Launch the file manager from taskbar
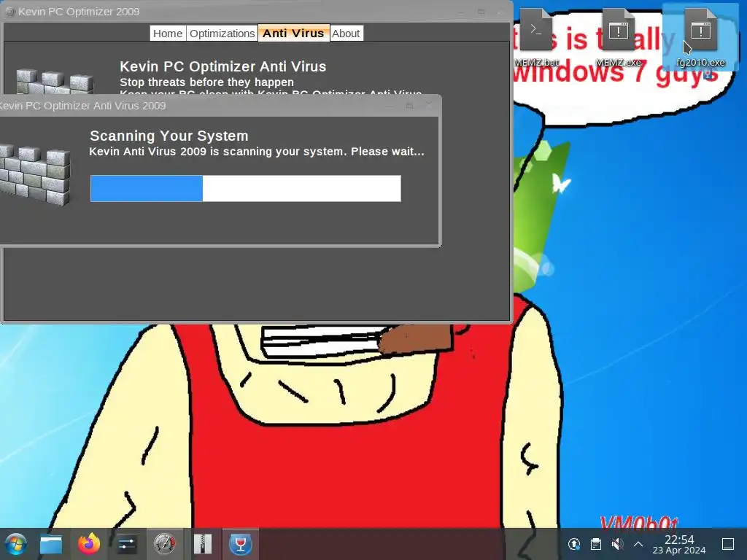 pyautogui.click(x=51, y=544)
